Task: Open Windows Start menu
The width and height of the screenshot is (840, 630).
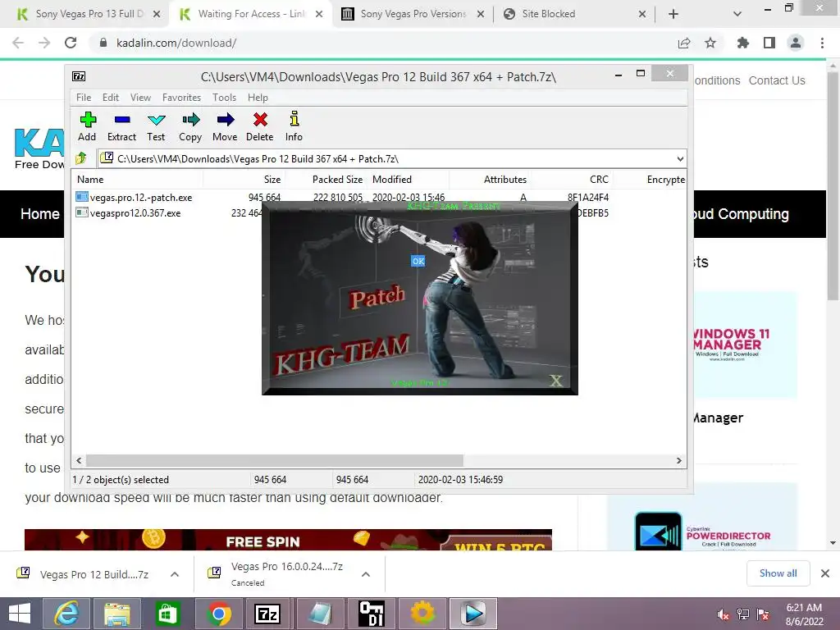Action: point(20,614)
